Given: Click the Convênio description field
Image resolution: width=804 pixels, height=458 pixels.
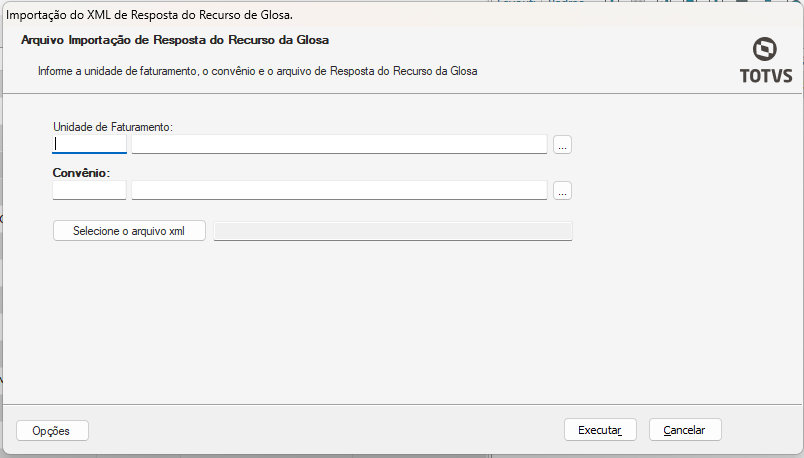Looking at the screenshot, I should coord(339,190).
